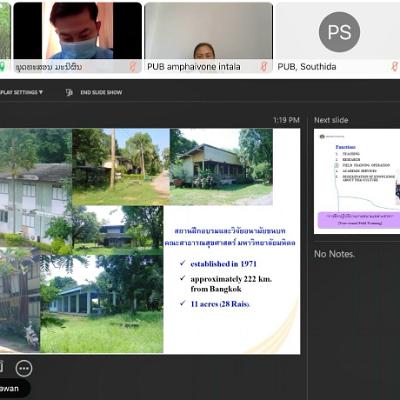The height and width of the screenshot is (400, 400).
Task: Click the 'PUB, Southida' name label
Action: tap(307, 67)
